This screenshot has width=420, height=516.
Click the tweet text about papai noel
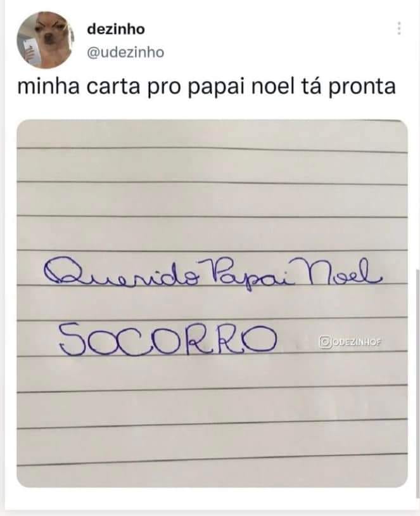207,87
